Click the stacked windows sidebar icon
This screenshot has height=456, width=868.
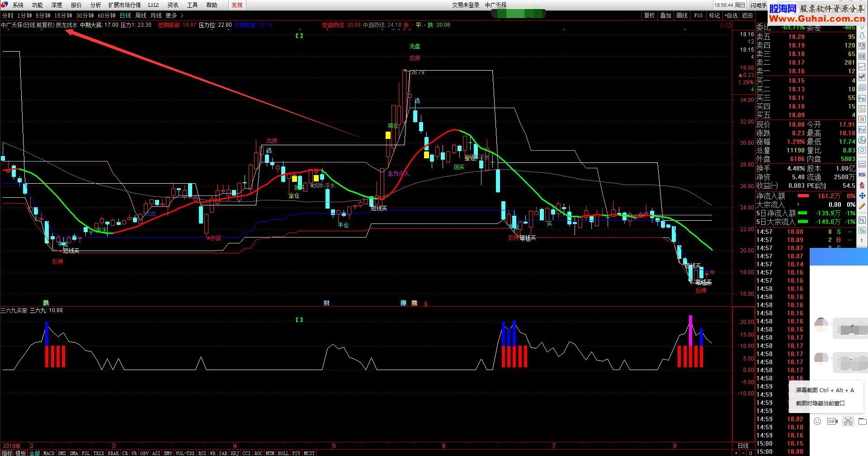point(862,88)
